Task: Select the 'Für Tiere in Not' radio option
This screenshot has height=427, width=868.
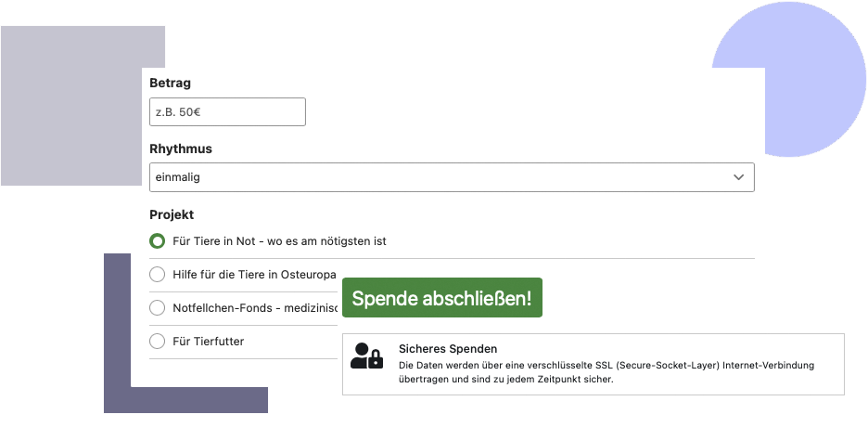Action: click(158, 241)
